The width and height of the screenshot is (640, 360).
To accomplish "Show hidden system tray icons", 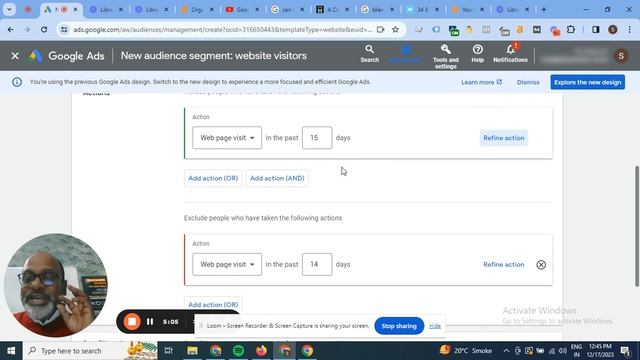I will pyautogui.click(x=506, y=351).
